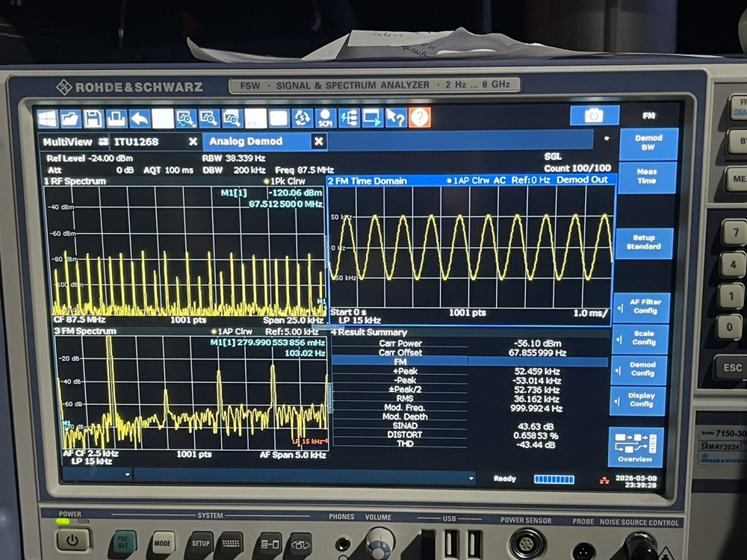
Task: Open AF Filter Config softkey
Action: click(x=642, y=307)
